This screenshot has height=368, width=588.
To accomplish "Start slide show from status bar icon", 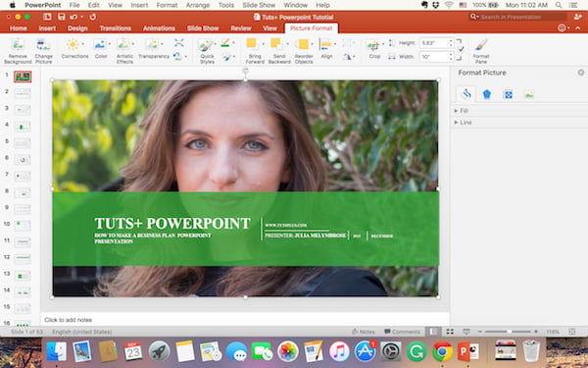I will pyautogui.click(x=466, y=332).
